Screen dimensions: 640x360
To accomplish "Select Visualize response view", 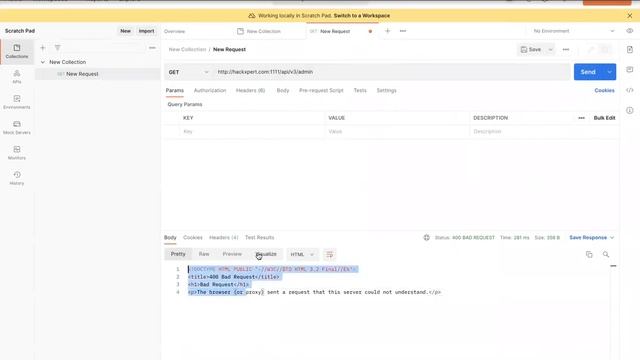I will (x=266, y=254).
